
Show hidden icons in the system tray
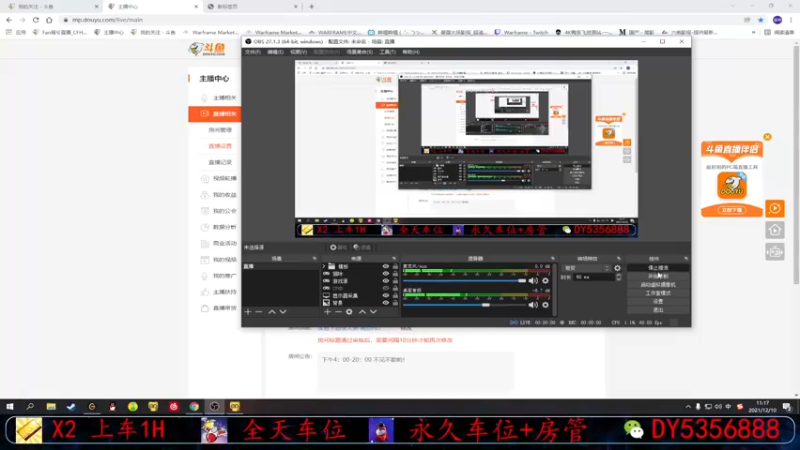[x=688, y=407]
